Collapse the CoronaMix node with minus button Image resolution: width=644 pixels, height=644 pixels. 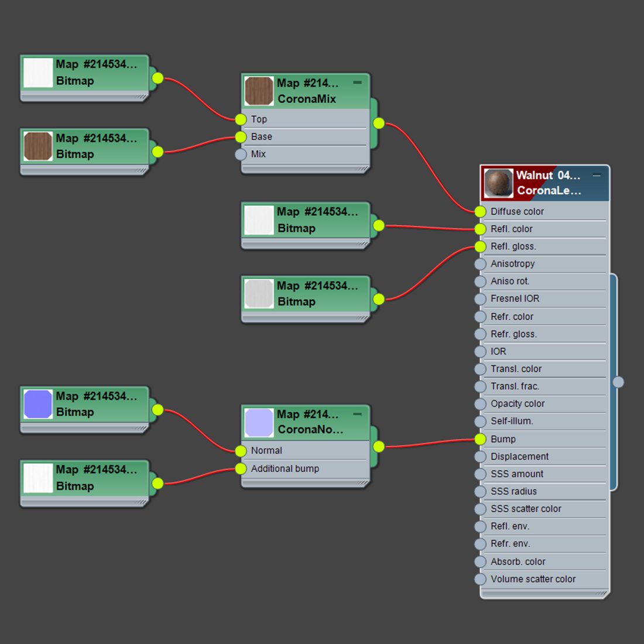tap(357, 83)
